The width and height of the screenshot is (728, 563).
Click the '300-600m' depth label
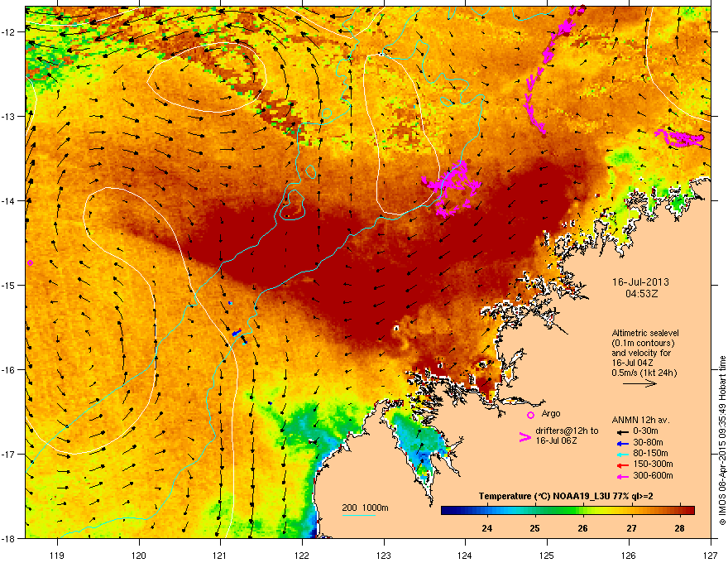point(654,476)
